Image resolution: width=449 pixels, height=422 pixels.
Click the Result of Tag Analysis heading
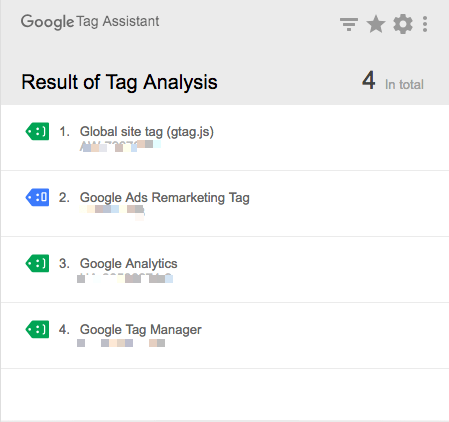pyautogui.click(x=119, y=82)
